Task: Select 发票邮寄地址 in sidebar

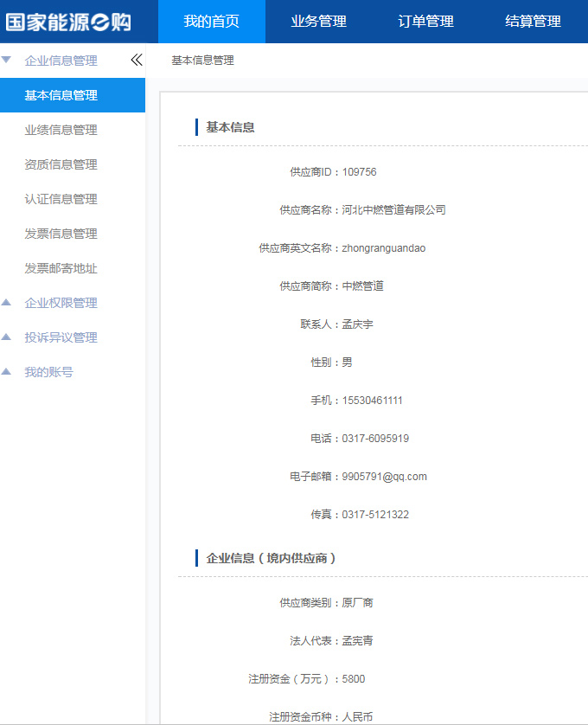Action: coord(61,268)
